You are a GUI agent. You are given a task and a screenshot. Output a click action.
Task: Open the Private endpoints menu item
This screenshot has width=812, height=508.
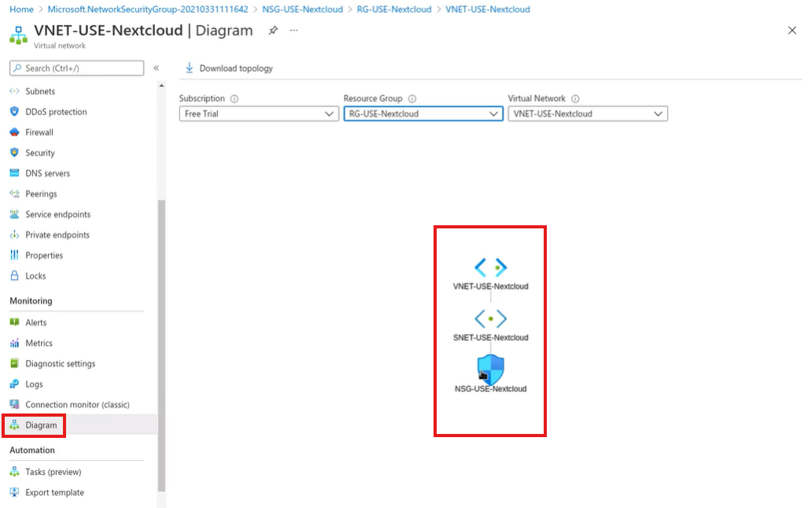(x=57, y=235)
